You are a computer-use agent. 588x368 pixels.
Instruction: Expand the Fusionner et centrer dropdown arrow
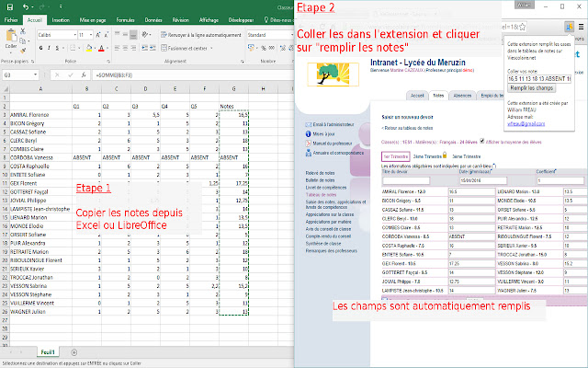click(x=211, y=48)
